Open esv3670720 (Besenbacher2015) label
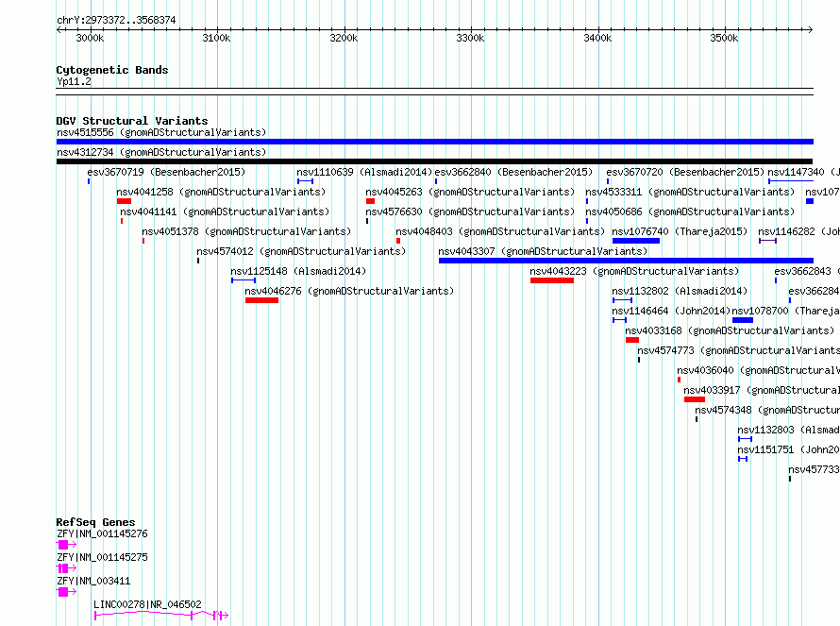 [685, 172]
